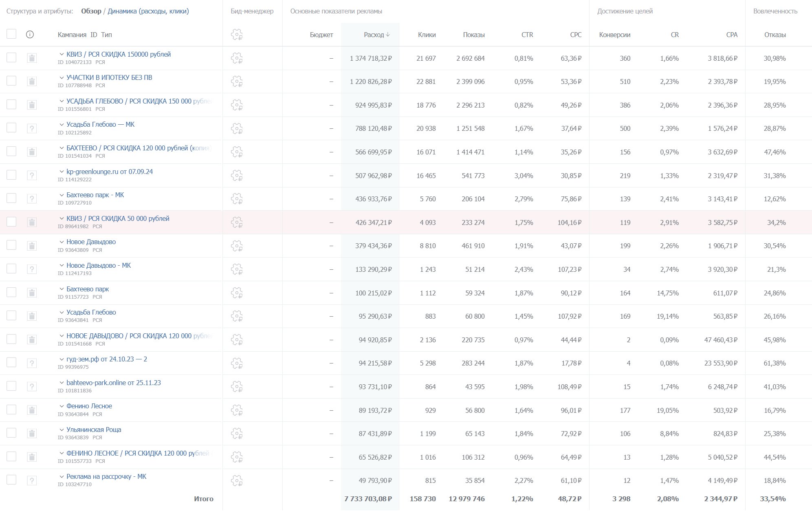Check the box for КВИЗ СКИДКА 150000 campaign

tap(11, 57)
